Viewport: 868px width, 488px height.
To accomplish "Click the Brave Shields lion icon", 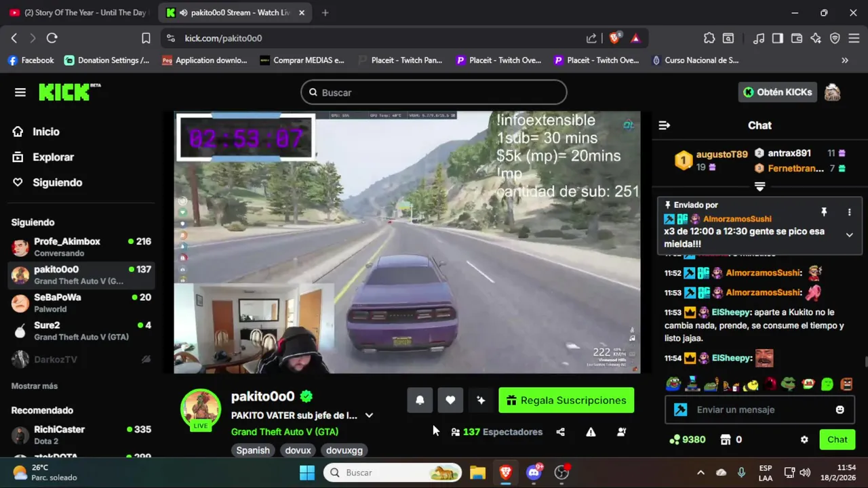I will coord(614,38).
